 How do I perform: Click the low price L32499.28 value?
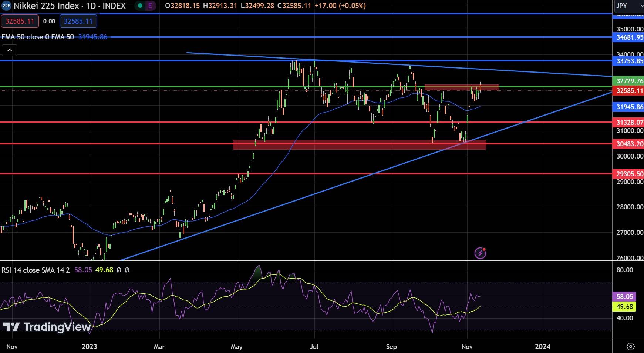[257, 6]
